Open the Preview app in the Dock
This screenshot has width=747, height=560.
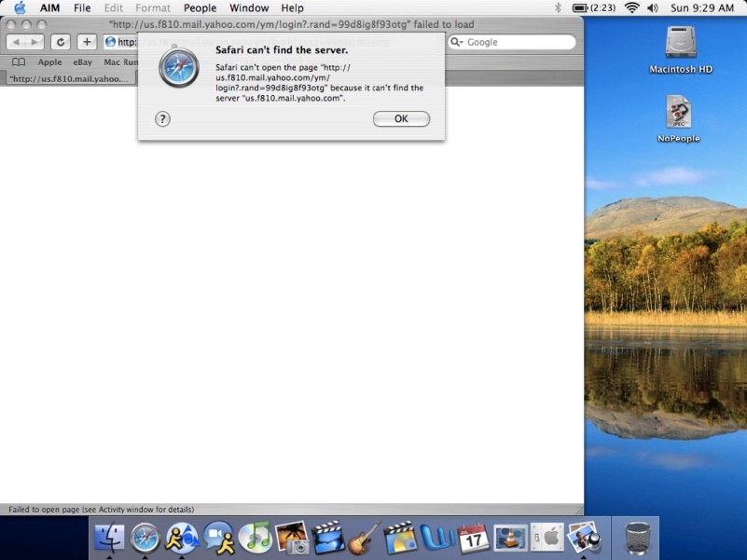584,538
